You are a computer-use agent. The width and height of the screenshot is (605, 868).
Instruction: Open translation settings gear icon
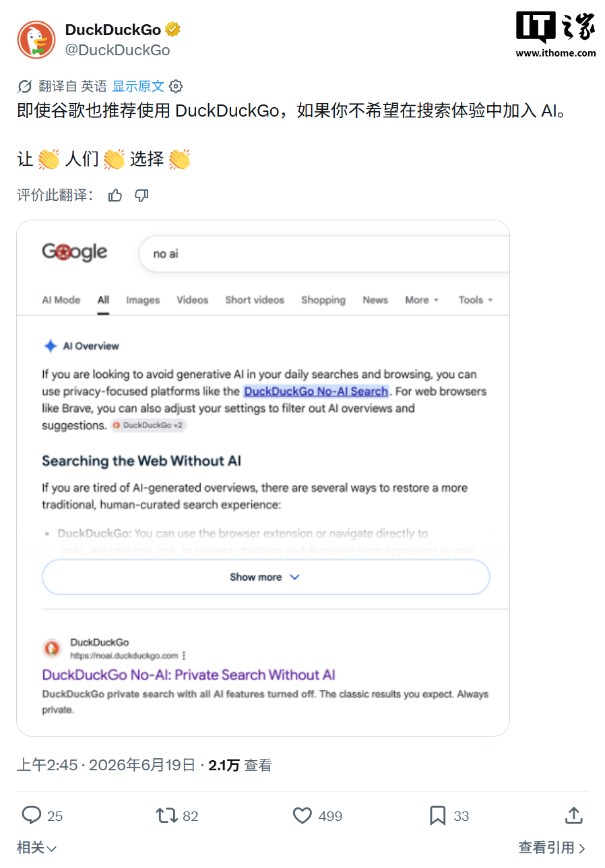pyautogui.click(x=176, y=86)
